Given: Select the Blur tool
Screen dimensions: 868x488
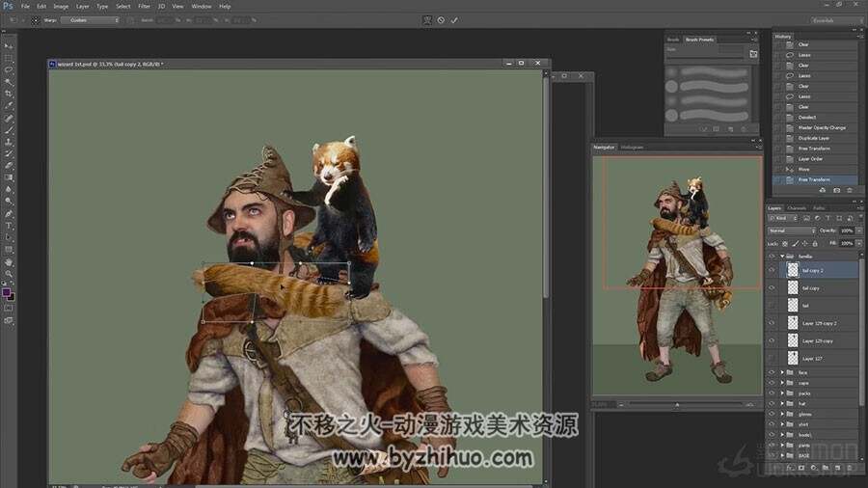Looking at the screenshot, I should point(9,190).
